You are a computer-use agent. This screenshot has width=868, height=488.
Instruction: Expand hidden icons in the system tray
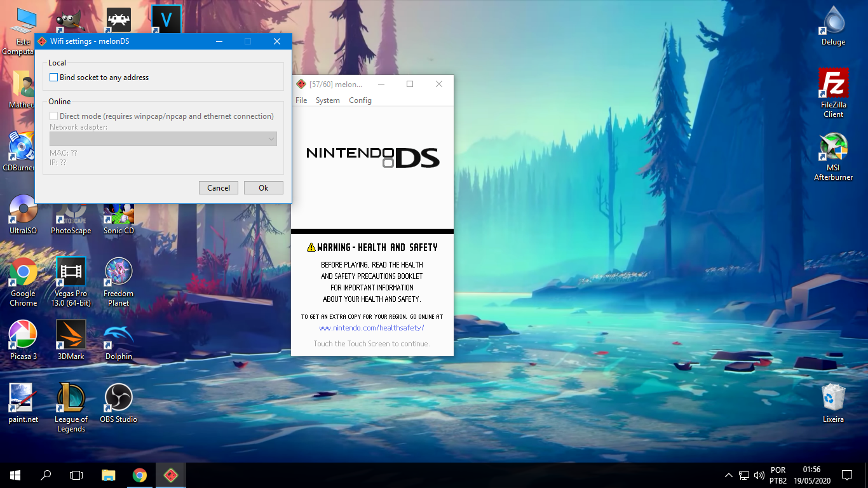tap(728, 475)
